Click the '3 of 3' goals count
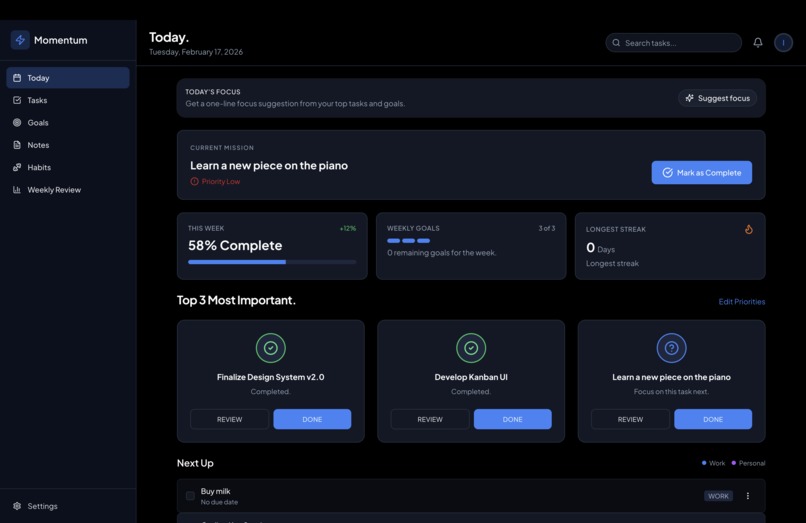806x523 pixels. (x=546, y=228)
